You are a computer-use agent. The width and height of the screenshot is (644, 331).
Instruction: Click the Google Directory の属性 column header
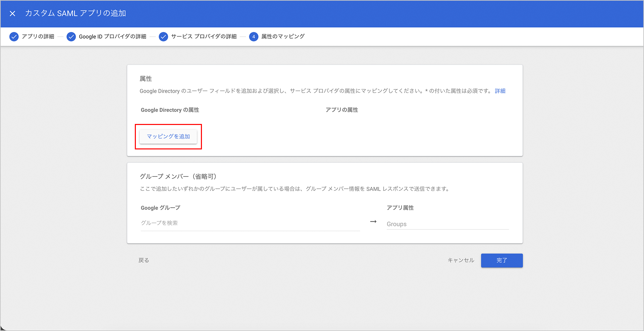[x=170, y=110]
